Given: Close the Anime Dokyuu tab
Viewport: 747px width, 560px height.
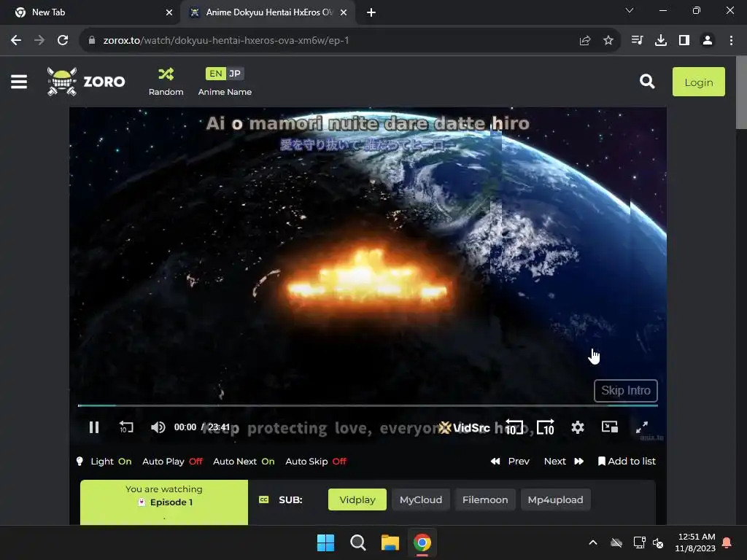Looking at the screenshot, I should tap(344, 12).
